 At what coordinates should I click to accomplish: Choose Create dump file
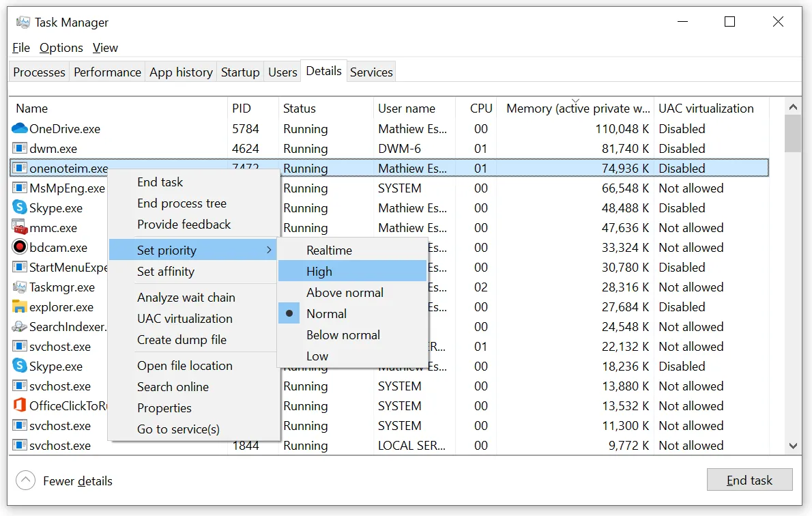coord(192,340)
